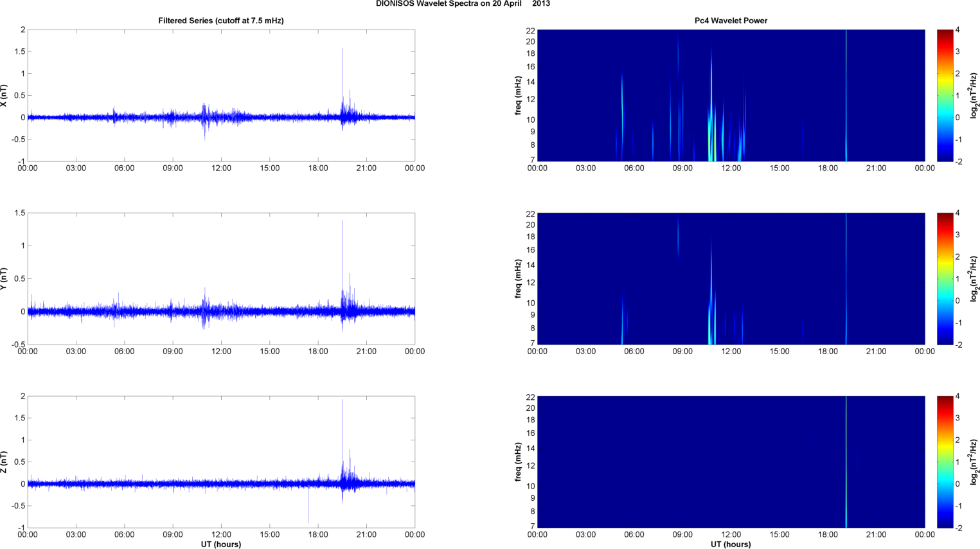Screen dimensions: 980x549
Task: Click the middle spectrogram's colorbar
Action: (944, 278)
